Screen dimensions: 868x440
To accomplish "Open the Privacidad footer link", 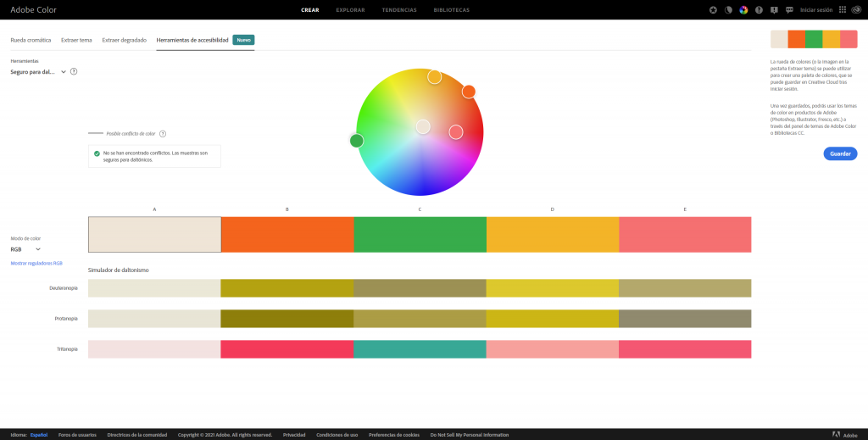I will click(x=294, y=435).
